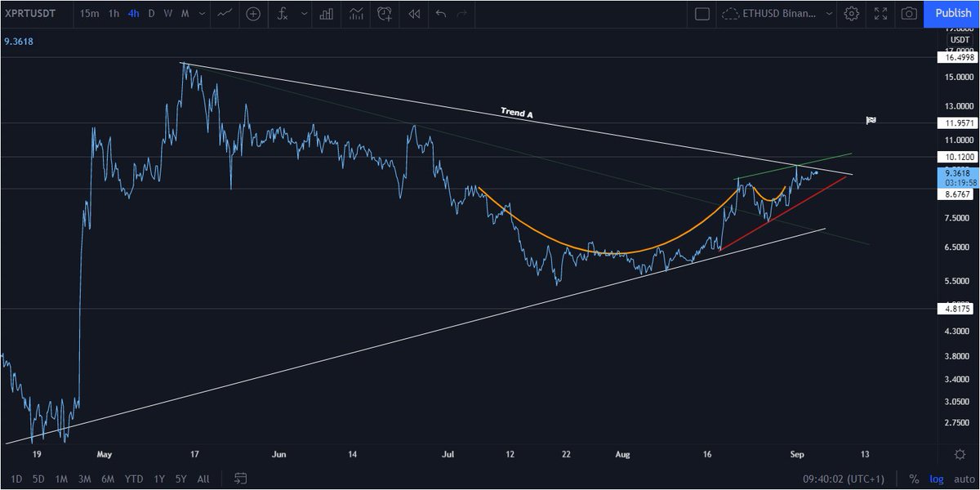Set date range to 5D
This screenshot has width=980, height=490.
39,479
